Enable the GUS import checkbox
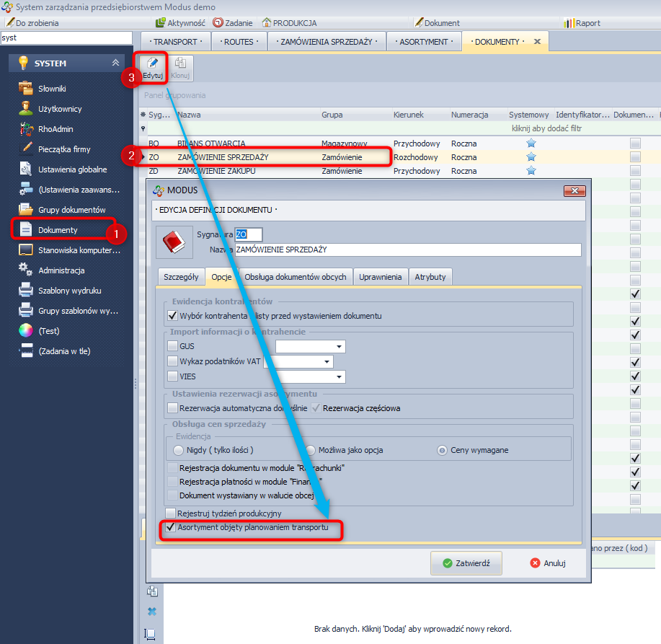 coord(172,347)
